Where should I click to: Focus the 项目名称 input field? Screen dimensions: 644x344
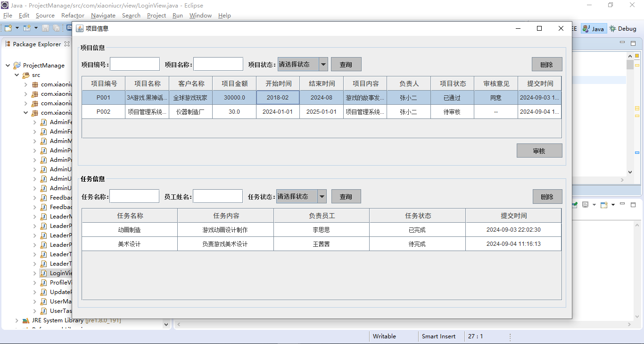pos(218,64)
